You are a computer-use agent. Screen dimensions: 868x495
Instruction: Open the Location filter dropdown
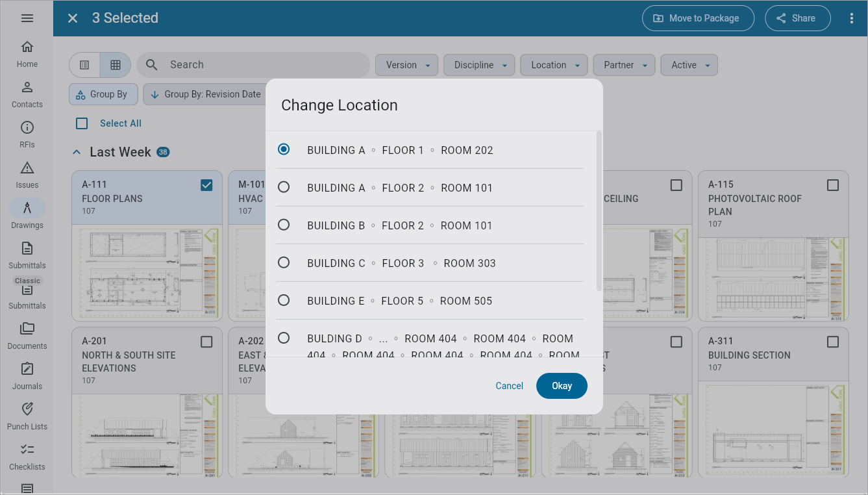[554, 65]
